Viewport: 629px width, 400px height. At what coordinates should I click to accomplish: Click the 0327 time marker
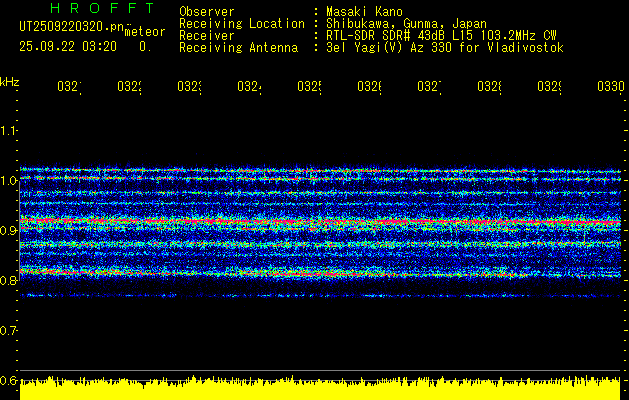[429, 86]
